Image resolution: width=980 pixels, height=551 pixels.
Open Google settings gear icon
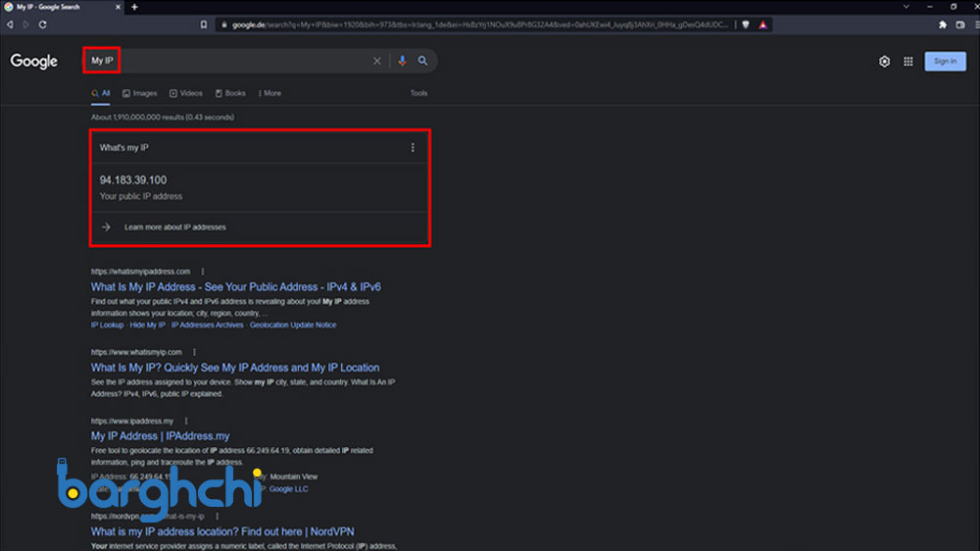pos(884,61)
